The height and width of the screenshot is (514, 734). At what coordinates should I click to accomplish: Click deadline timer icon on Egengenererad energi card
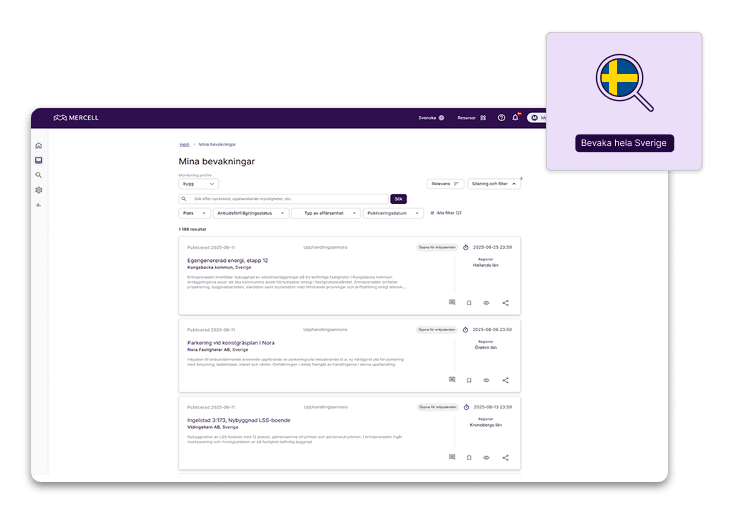pyautogui.click(x=466, y=247)
